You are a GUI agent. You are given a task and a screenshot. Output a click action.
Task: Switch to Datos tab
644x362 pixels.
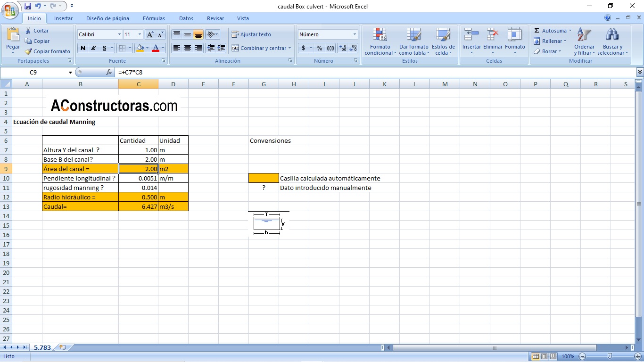(x=186, y=18)
